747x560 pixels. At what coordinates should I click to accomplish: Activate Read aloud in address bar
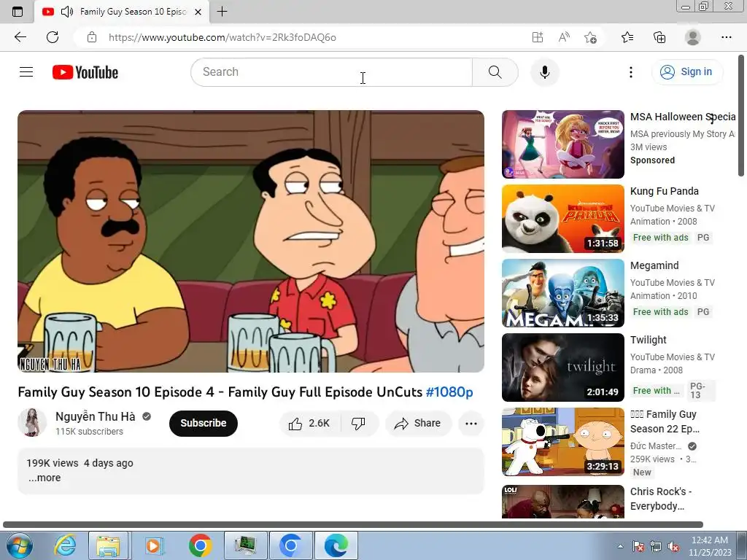pyautogui.click(x=564, y=37)
